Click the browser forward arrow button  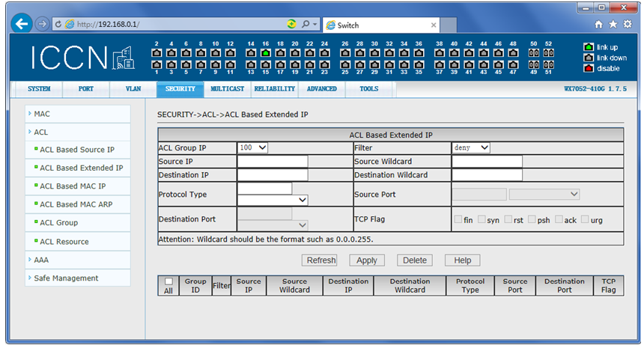point(42,24)
